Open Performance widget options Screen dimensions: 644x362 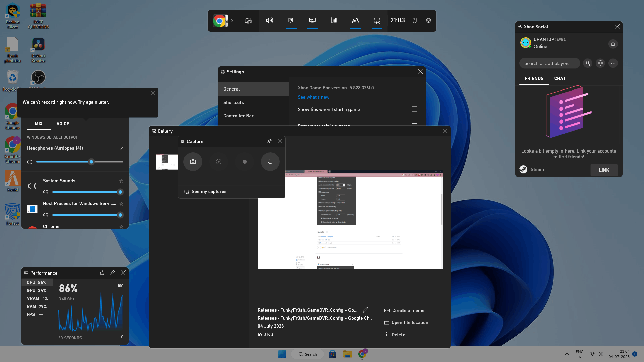[102, 273]
